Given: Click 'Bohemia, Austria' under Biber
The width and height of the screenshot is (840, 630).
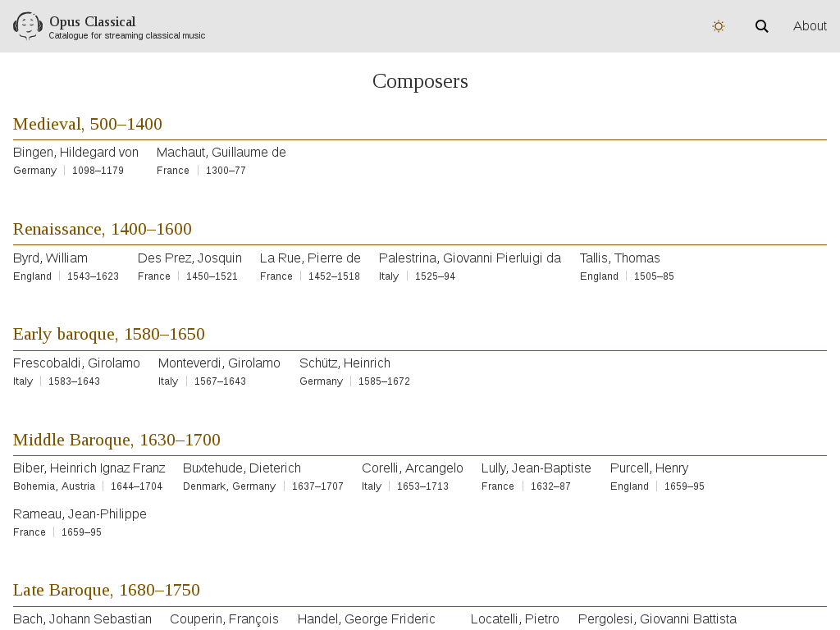Looking at the screenshot, I should [x=54, y=486].
